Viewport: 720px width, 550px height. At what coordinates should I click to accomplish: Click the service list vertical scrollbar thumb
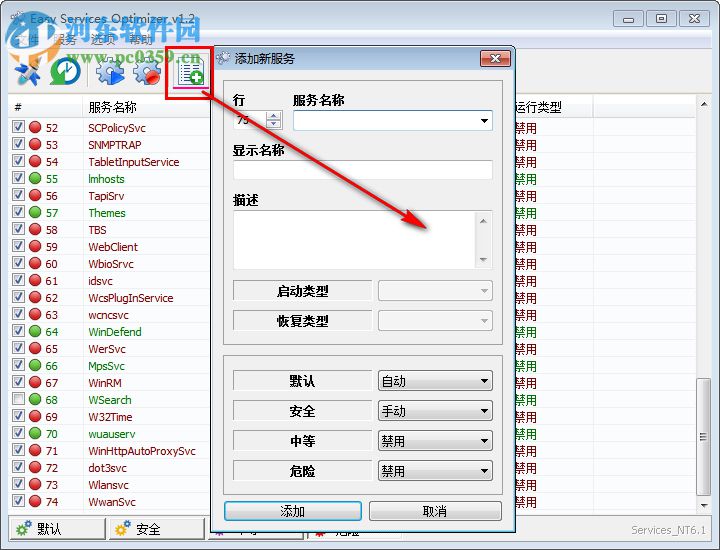(x=703, y=436)
